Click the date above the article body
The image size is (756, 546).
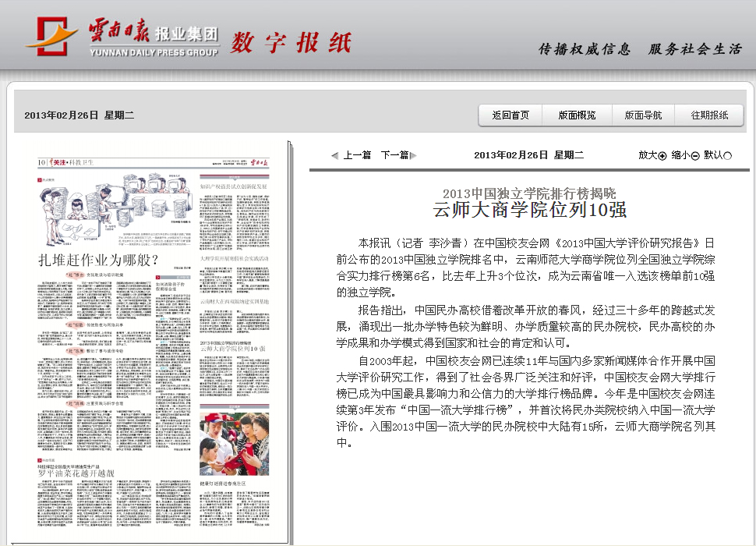point(528,155)
